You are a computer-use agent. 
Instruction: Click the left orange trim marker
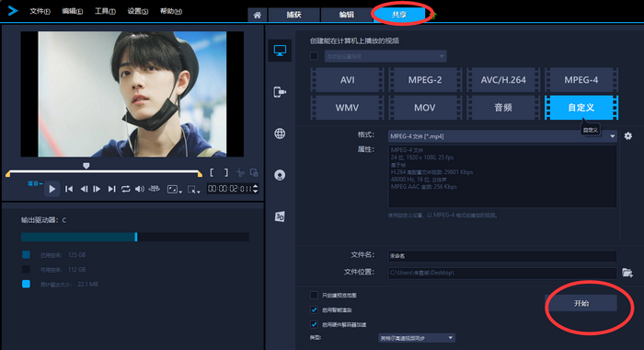click(x=7, y=174)
